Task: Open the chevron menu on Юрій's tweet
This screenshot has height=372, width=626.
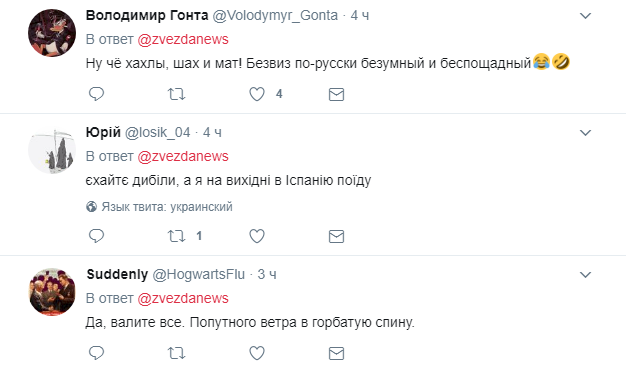Action: click(585, 133)
